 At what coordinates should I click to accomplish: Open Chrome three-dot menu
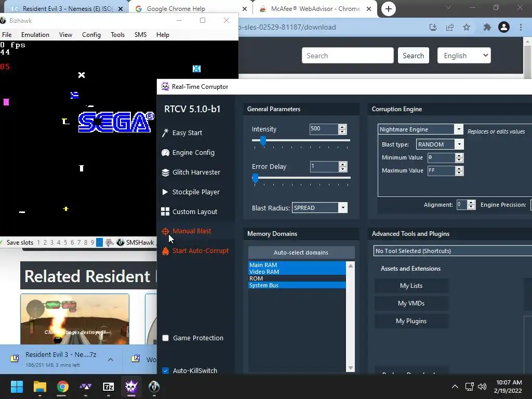[521, 27]
